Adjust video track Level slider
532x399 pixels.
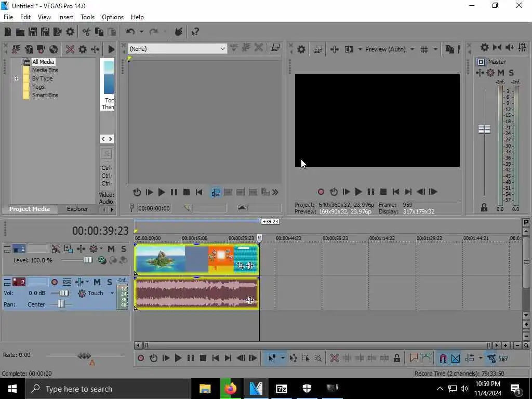[87, 260]
